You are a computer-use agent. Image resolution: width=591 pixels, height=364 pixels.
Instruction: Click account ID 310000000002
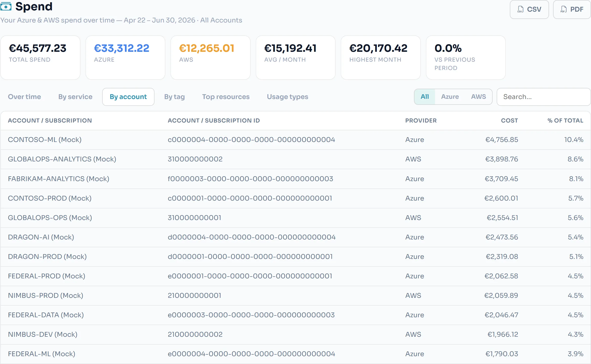[195, 159]
